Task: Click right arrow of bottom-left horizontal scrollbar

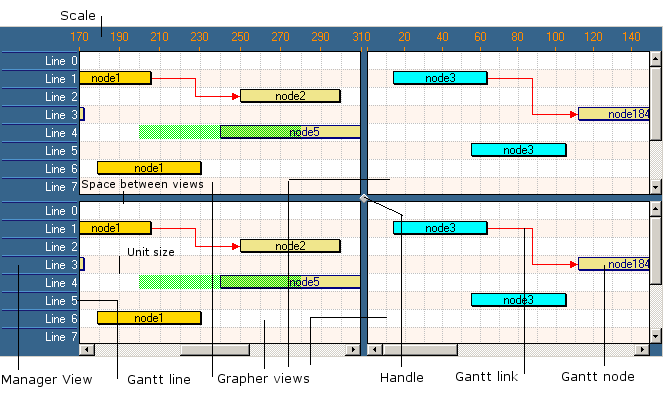Action: [351, 350]
